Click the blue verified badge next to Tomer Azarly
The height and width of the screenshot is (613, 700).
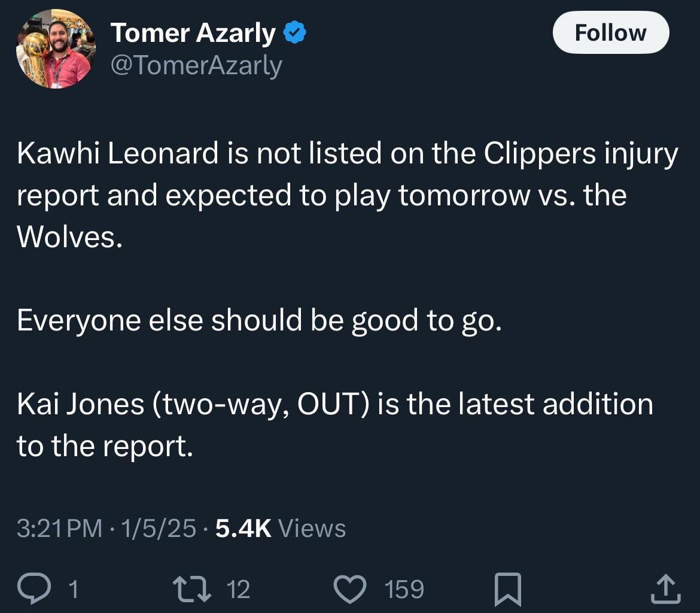pyautogui.click(x=294, y=31)
